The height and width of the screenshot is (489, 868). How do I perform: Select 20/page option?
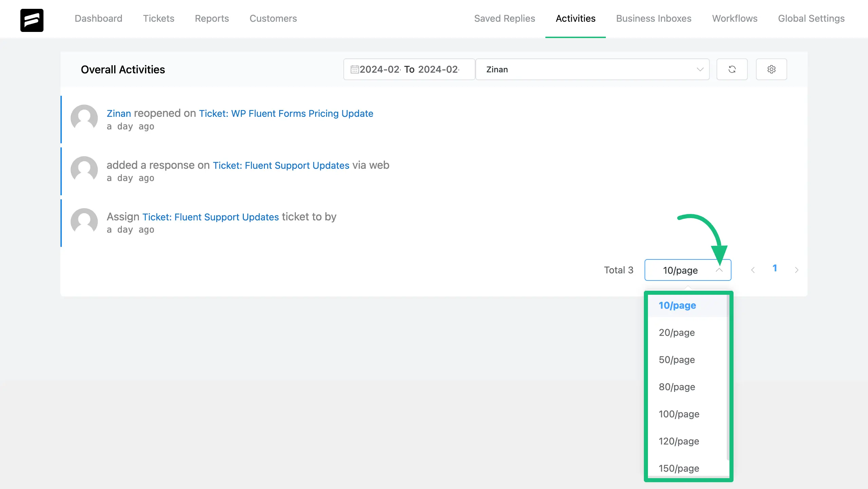[x=687, y=332]
